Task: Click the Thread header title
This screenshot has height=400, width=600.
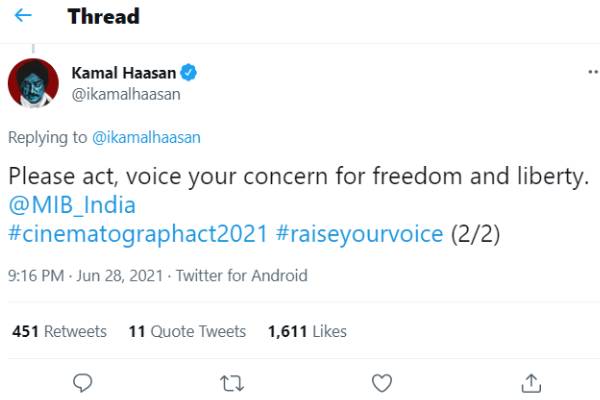Action: tap(104, 16)
